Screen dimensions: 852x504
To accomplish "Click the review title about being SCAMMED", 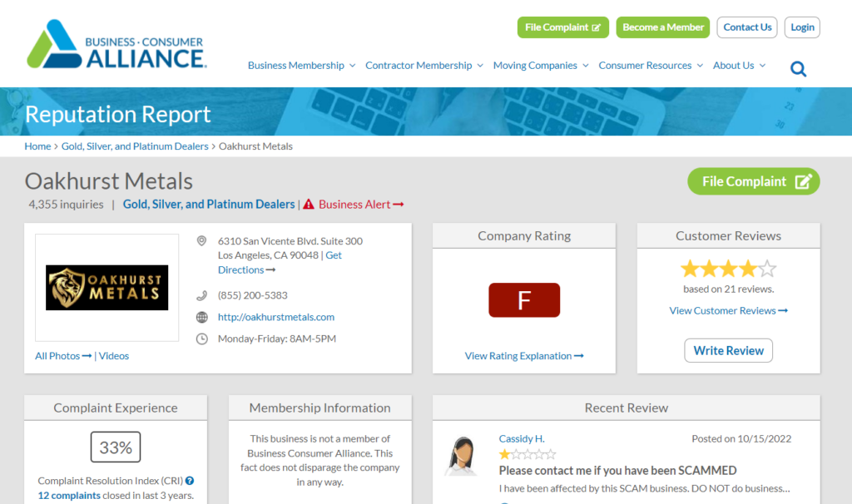I will click(x=618, y=471).
